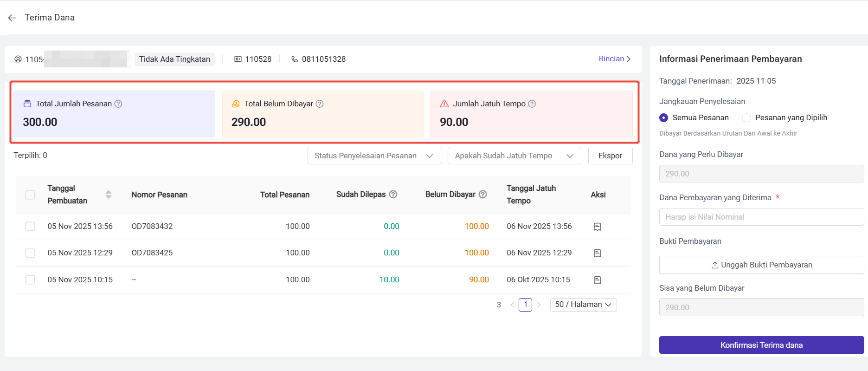The width and height of the screenshot is (868, 371).
Task: Open detail icon for order OD7083425
Action: pos(598,253)
